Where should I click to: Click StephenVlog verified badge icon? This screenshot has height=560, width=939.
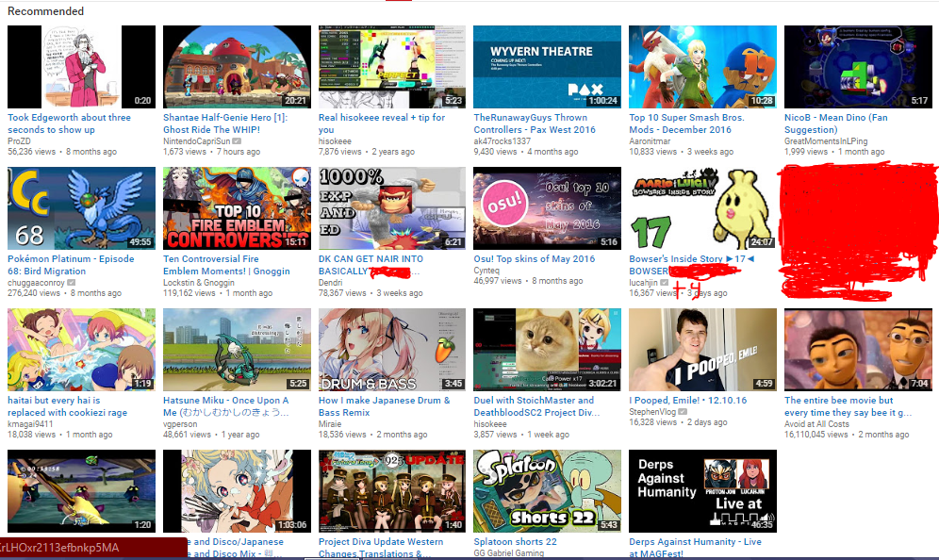[682, 412]
